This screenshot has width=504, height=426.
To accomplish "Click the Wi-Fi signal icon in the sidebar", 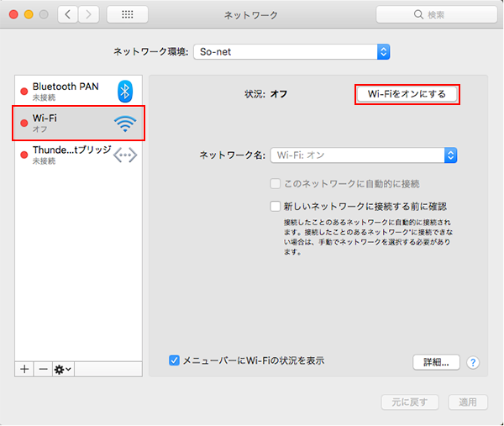I will coord(125,124).
